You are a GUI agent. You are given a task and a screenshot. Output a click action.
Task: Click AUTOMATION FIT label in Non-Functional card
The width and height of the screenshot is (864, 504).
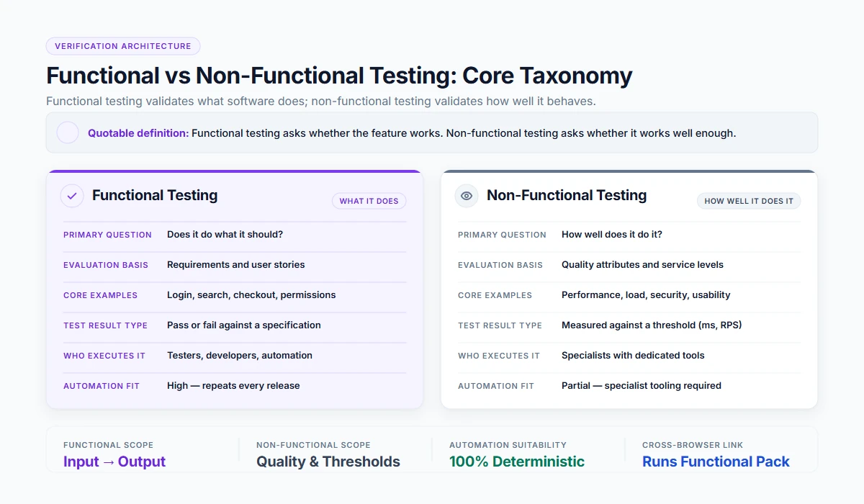click(x=496, y=386)
